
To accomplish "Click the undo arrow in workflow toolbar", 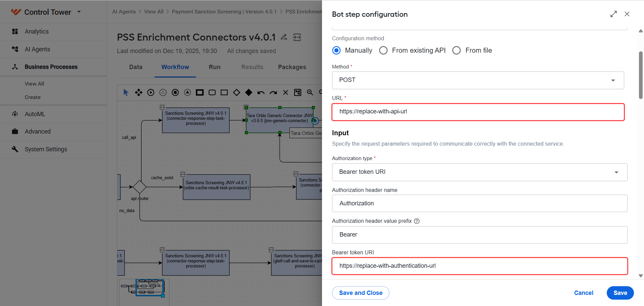I will [x=261, y=93].
